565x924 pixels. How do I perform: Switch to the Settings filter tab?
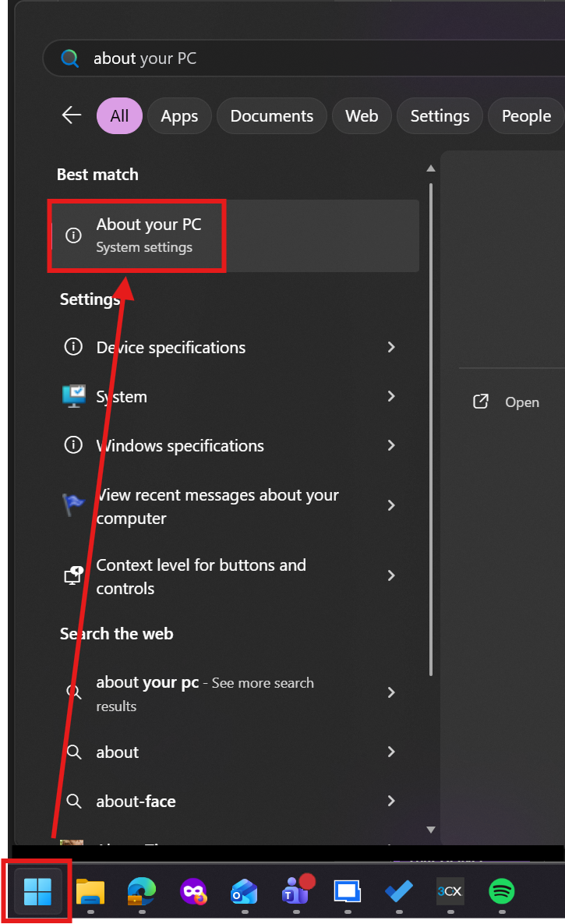click(x=440, y=116)
